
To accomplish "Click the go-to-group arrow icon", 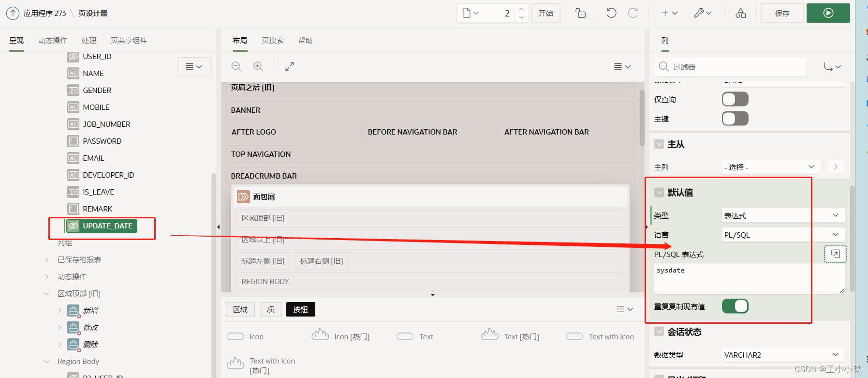I will (x=832, y=67).
